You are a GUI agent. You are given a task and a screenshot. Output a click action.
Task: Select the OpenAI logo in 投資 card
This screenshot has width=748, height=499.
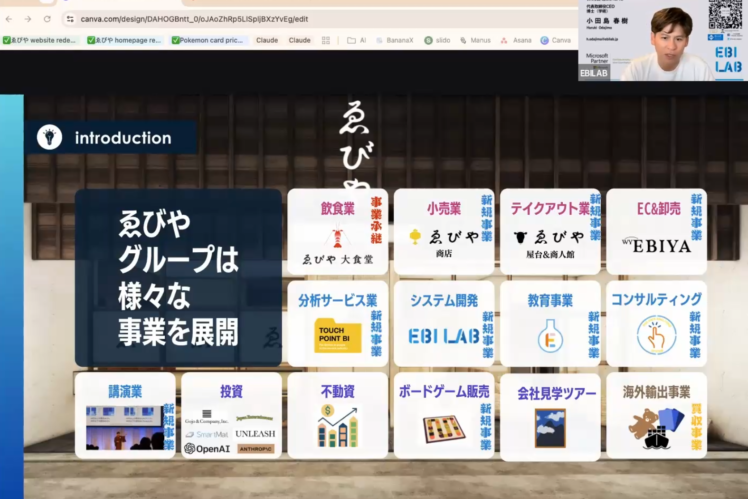coord(207,448)
